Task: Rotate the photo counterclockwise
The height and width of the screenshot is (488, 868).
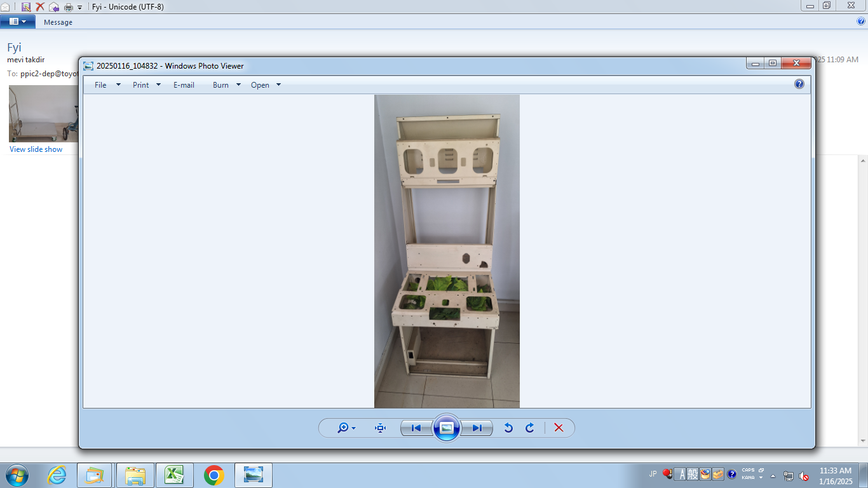Action: coord(508,428)
